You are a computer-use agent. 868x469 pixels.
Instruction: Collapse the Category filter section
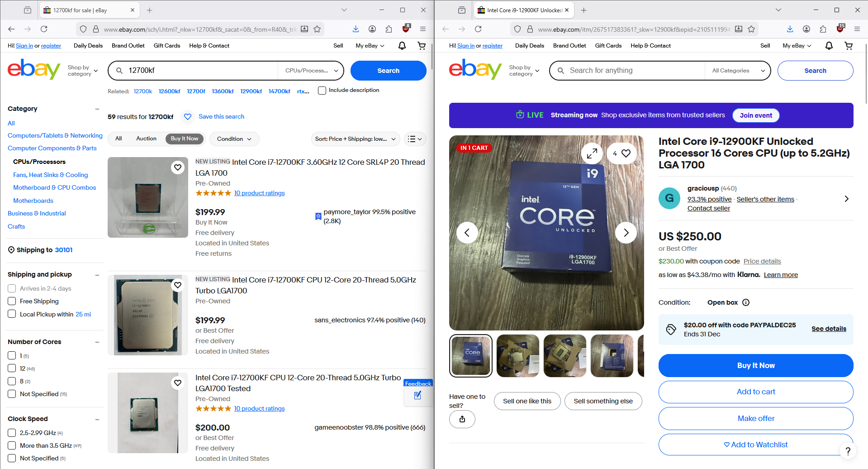click(x=97, y=109)
